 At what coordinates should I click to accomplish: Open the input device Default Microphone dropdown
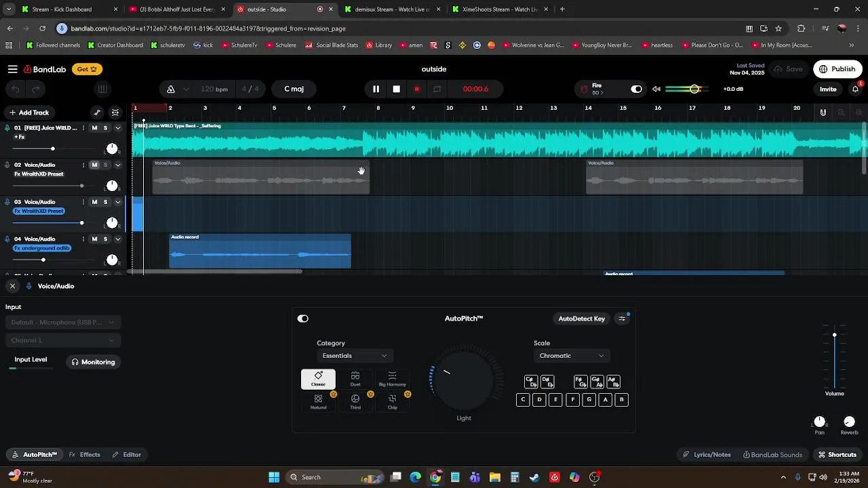[x=64, y=323]
